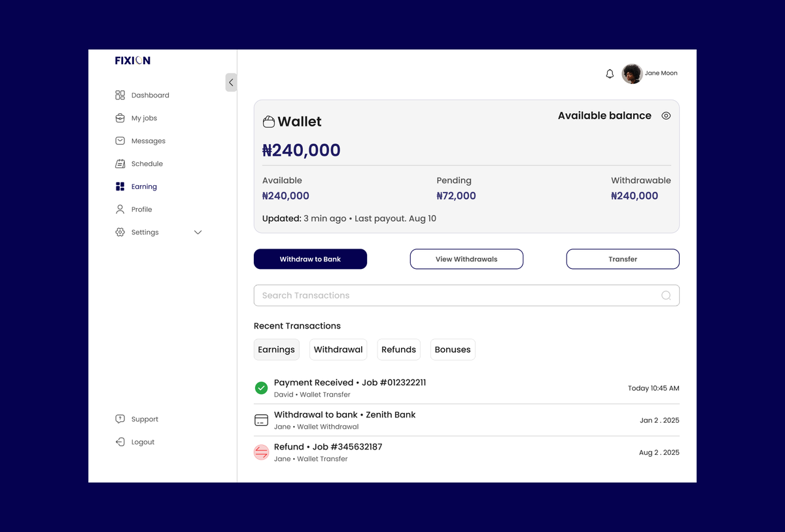
Task: Open Payment Received Job #012322211 transaction
Action: tap(466, 388)
